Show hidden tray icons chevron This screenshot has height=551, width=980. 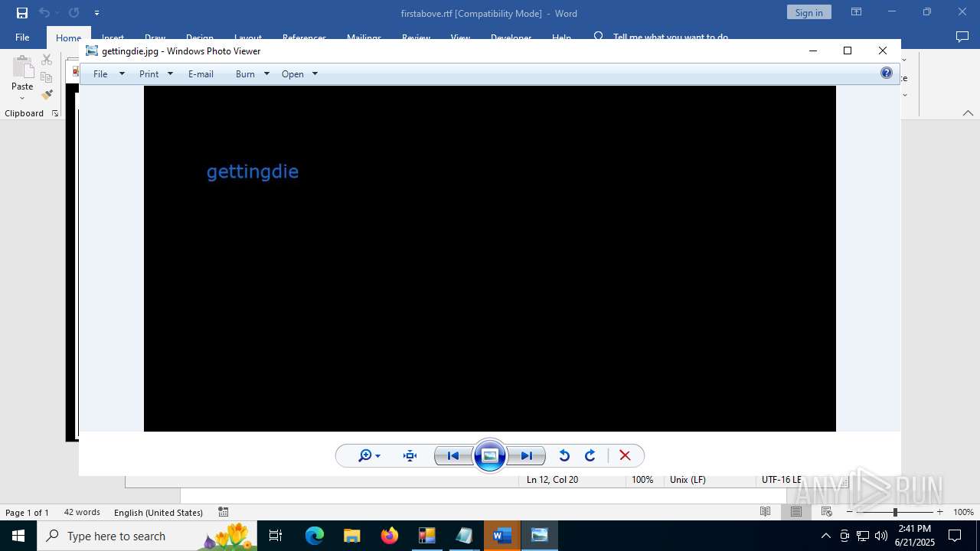825,536
